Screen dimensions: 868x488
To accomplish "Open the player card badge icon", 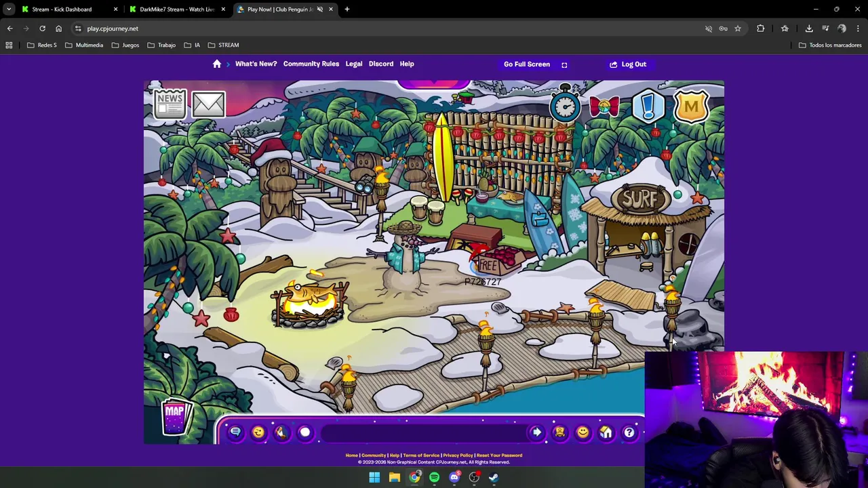I will click(x=559, y=432).
